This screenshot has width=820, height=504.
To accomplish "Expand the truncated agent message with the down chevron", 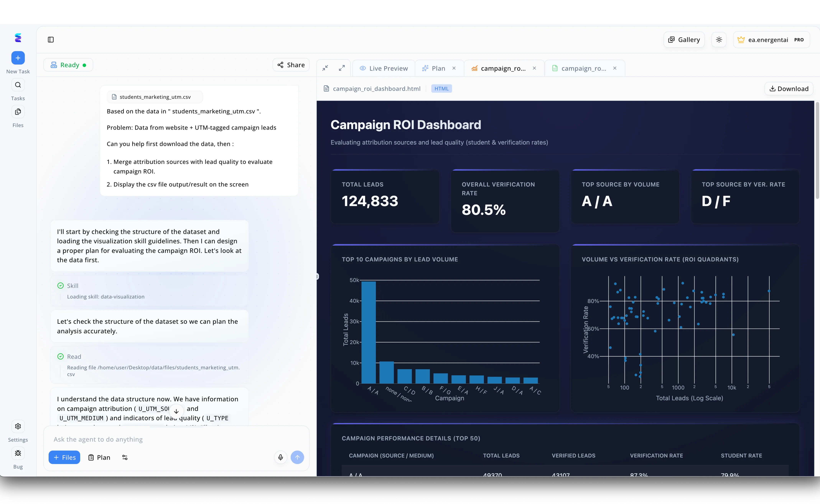I will [176, 411].
